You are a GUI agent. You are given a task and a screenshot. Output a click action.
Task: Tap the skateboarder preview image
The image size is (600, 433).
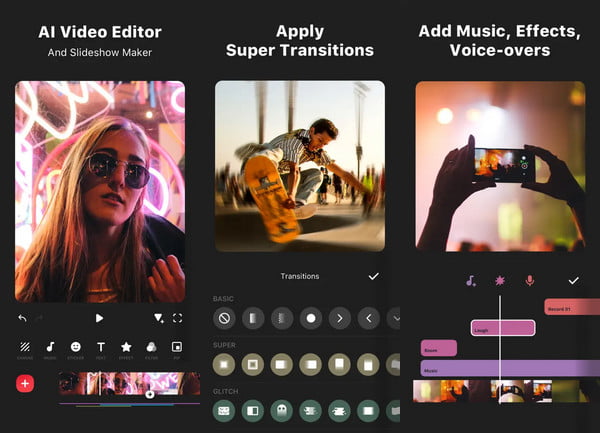coord(300,166)
